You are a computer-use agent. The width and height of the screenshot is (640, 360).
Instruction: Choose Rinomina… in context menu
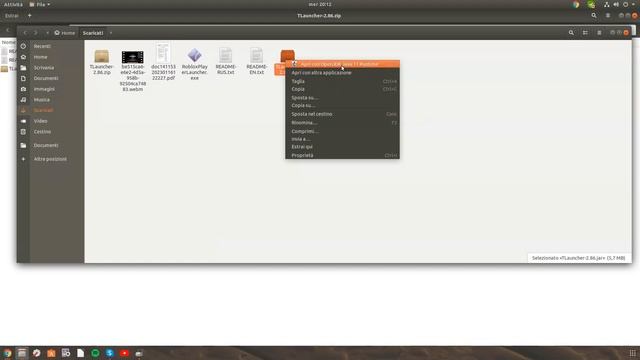point(342,122)
